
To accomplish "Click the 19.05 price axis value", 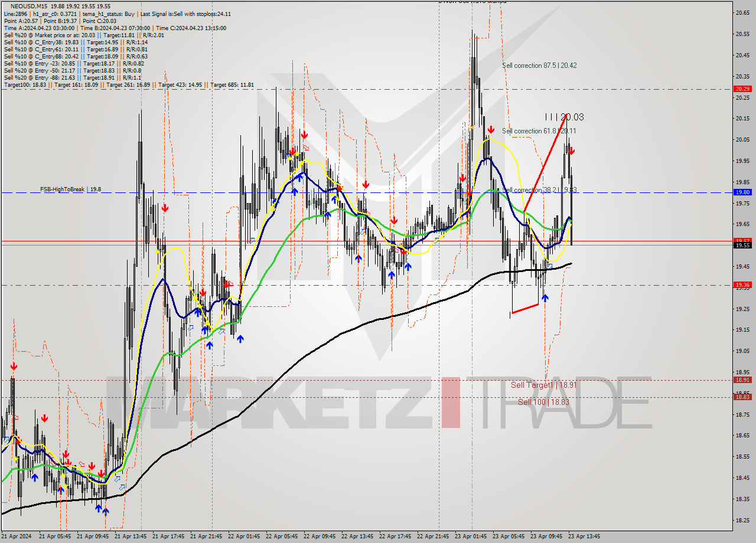I will pyautogui.click(x=742, y=351).
